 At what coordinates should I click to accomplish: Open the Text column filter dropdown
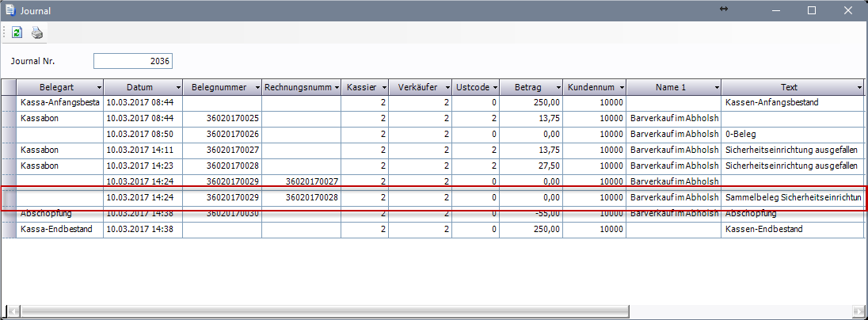pyautogui.click(x=858, y=86)
